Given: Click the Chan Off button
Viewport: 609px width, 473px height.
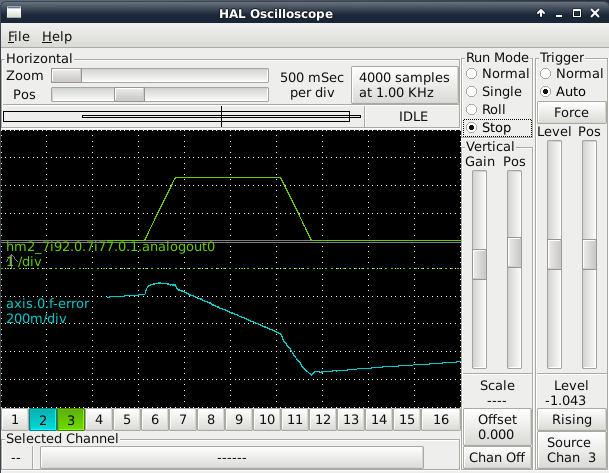Looking at the screenshot, I should pos(497,457).
